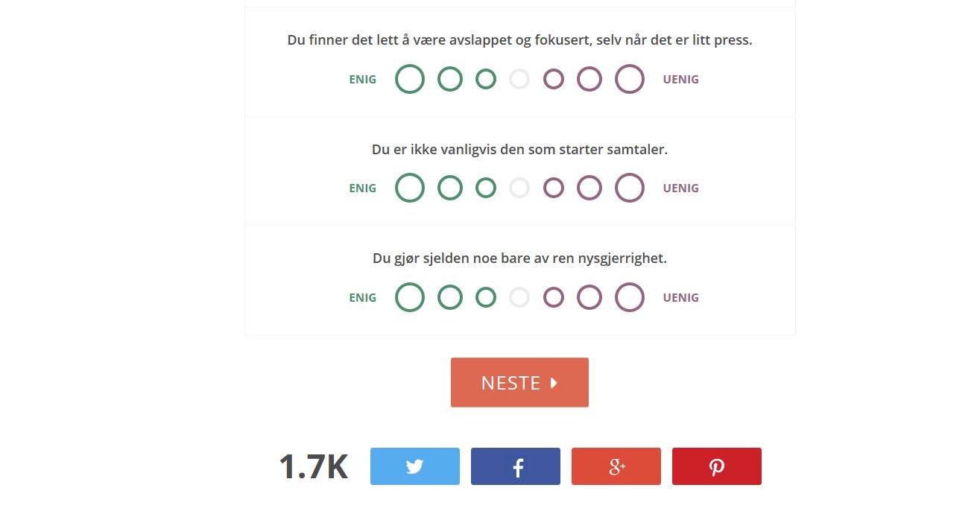The width and height of the screenshot is (980, 517).
Task: Share on Twitter via bird icon
Action: click(415, 466)
